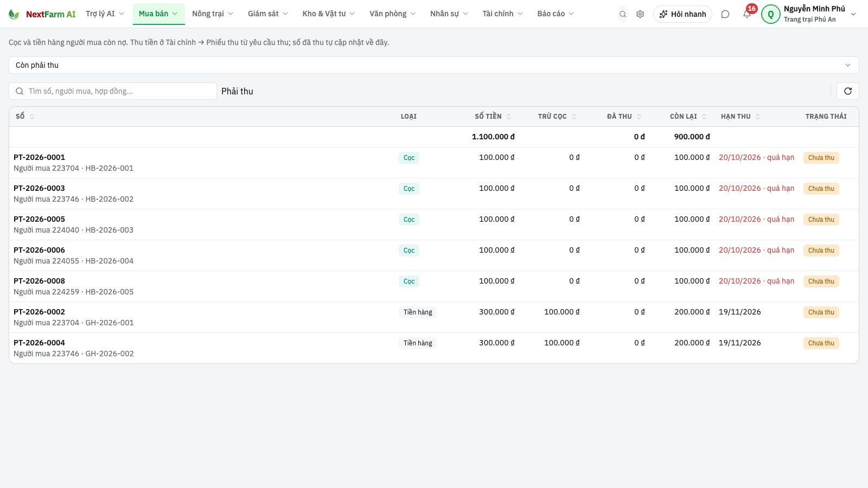This screenshot has height=488, width=868.
Task: Expand the Còn phải thu filter dropdown
Action: [433, 65]
